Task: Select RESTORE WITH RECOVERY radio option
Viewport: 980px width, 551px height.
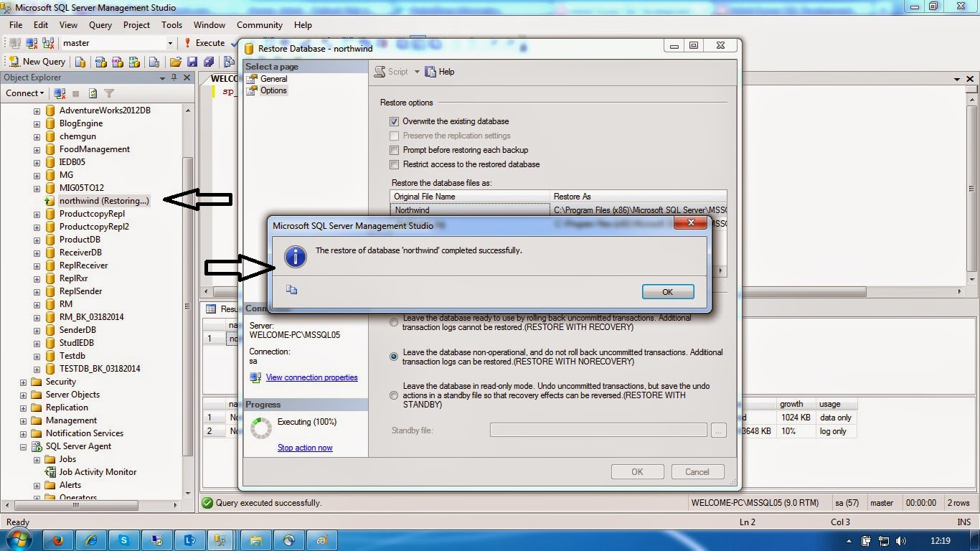Action: pyautogui.click(x=393, y=323)
